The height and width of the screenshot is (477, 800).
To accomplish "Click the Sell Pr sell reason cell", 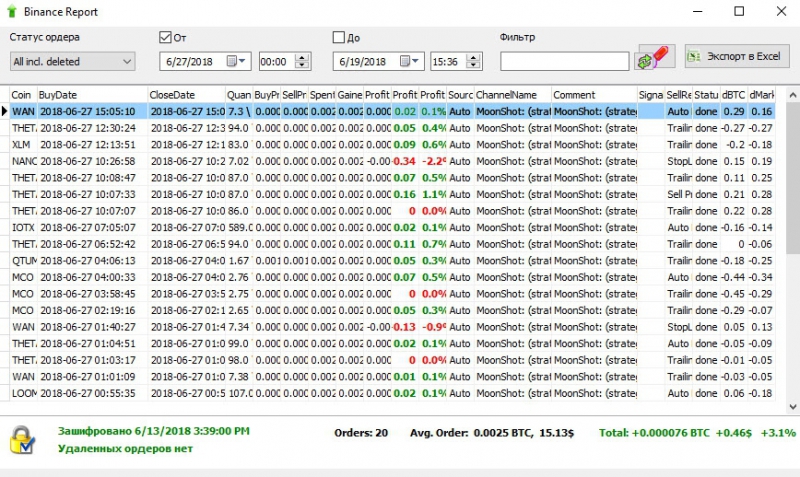I will 679,194.
